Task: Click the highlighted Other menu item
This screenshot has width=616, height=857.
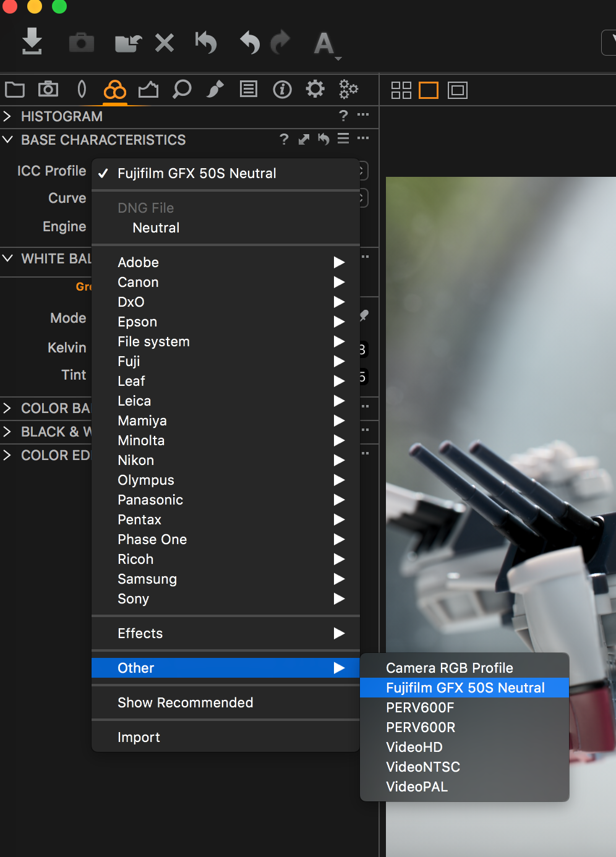Action: tap(226, 668)
